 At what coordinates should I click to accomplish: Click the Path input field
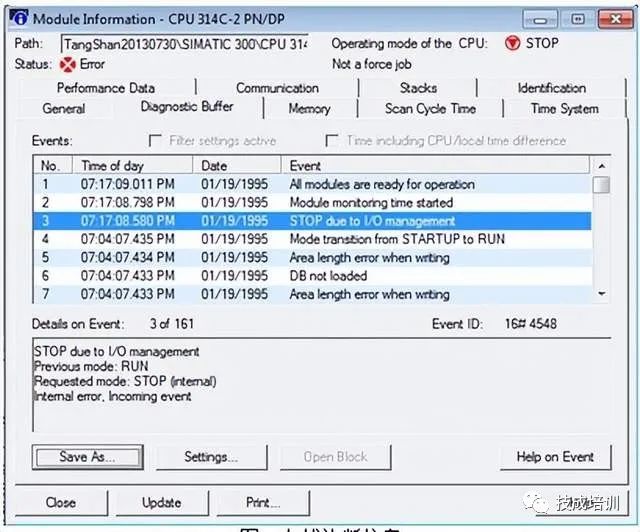click(184, 44)
